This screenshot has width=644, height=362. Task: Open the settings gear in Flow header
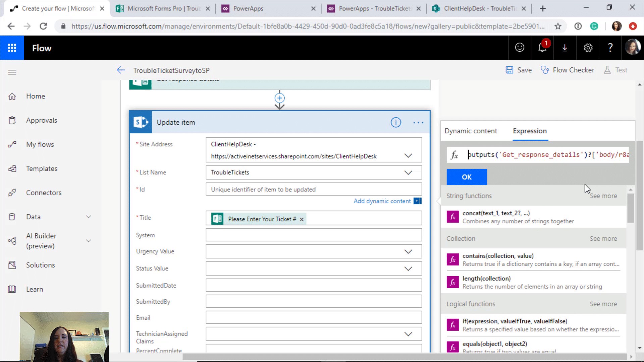pyautogui.click(x=588, y=48)
